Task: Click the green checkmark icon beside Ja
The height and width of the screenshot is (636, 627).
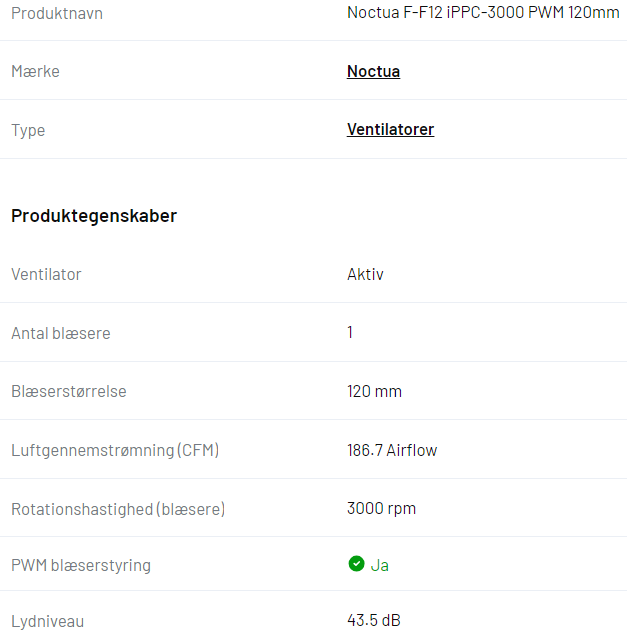Action: click(356, 563)
